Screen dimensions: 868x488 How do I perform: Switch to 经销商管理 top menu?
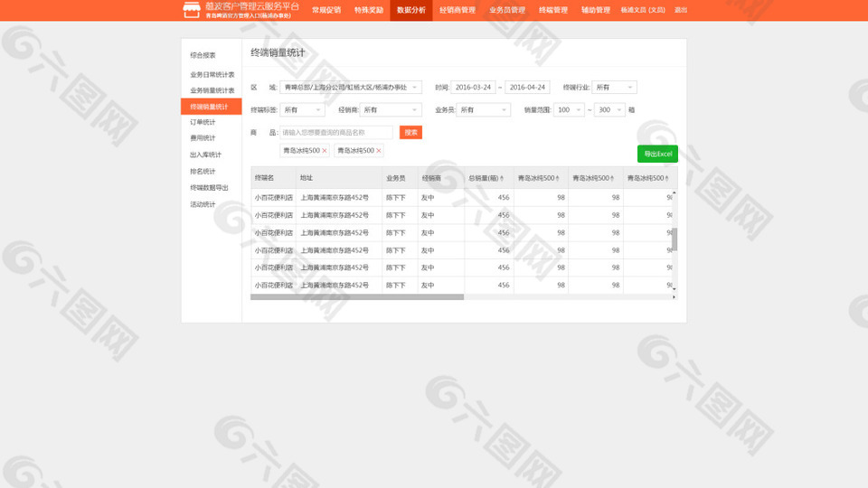coord(457,10)
